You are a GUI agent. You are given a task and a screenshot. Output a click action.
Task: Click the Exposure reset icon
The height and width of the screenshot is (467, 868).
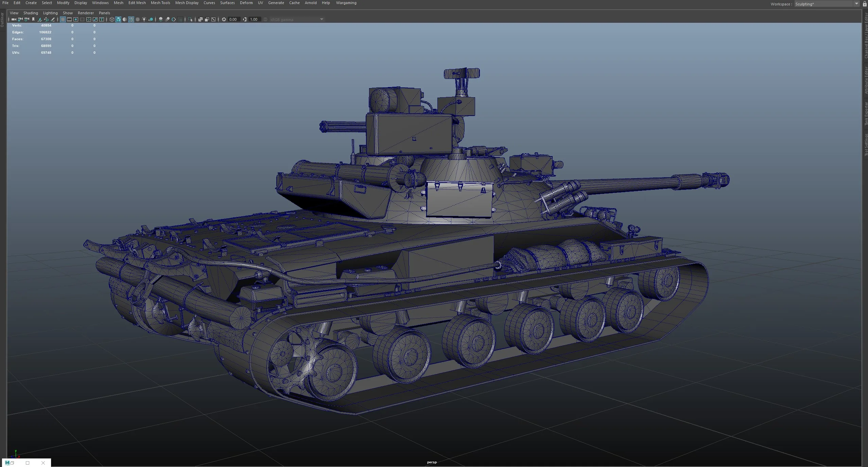pyautogui.click(x=224, y=19)
